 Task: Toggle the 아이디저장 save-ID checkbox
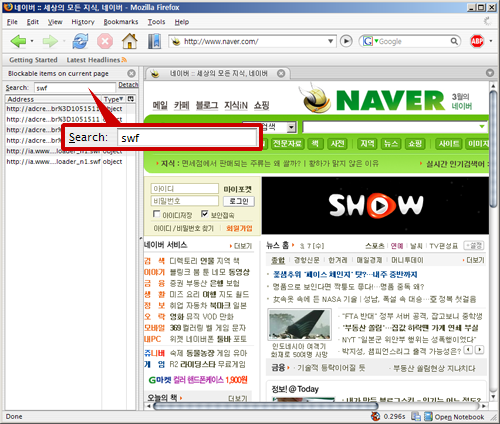click(x=156, y=214)
